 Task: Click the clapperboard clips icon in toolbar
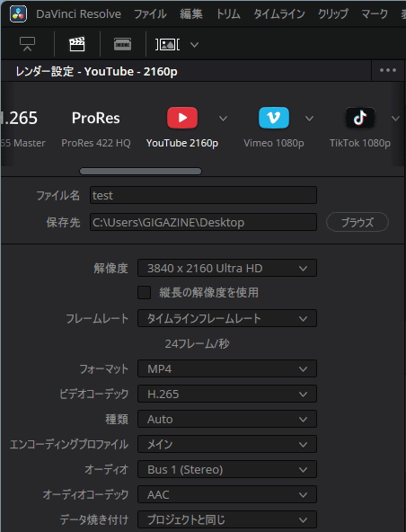(77, 44)
